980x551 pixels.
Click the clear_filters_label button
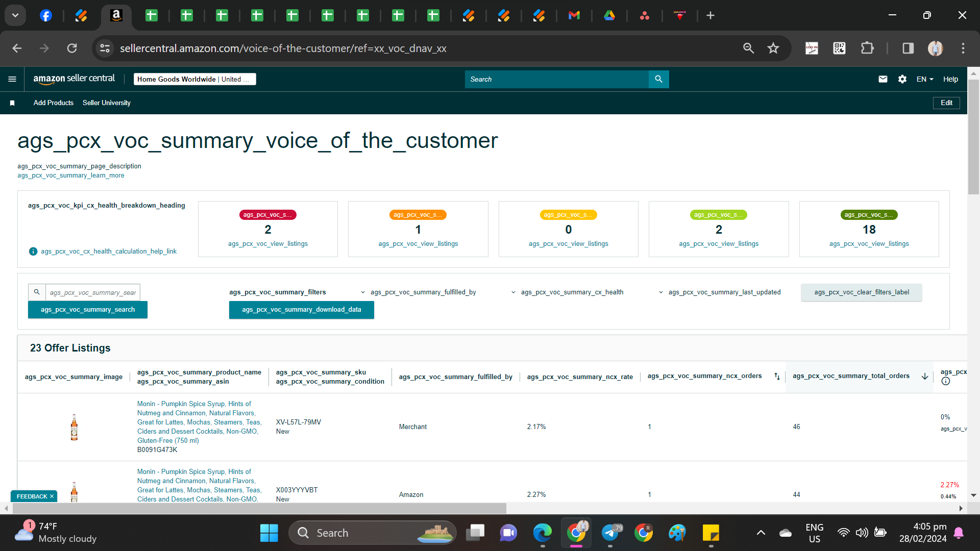[862, 292]
